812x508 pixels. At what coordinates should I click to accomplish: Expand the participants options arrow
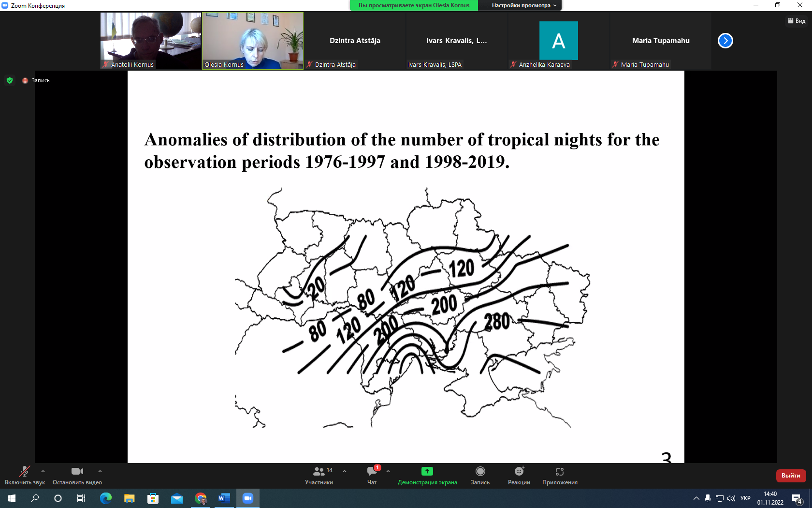[x=345, y=471]
